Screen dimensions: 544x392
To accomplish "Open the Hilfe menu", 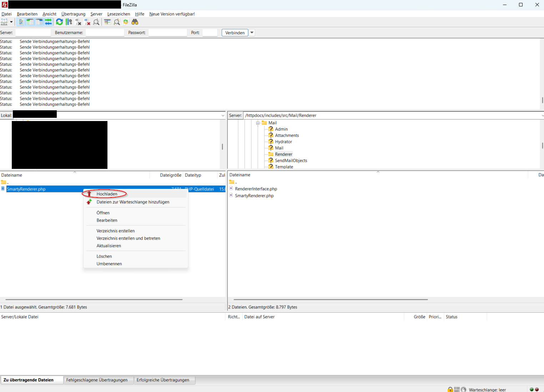I will click(140, 14).
